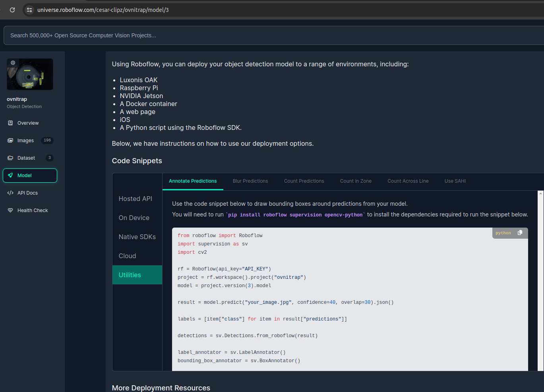This screenshot has height=392, width=544.
Task: Select the Cloud deployment option
Action: (128, 256)
